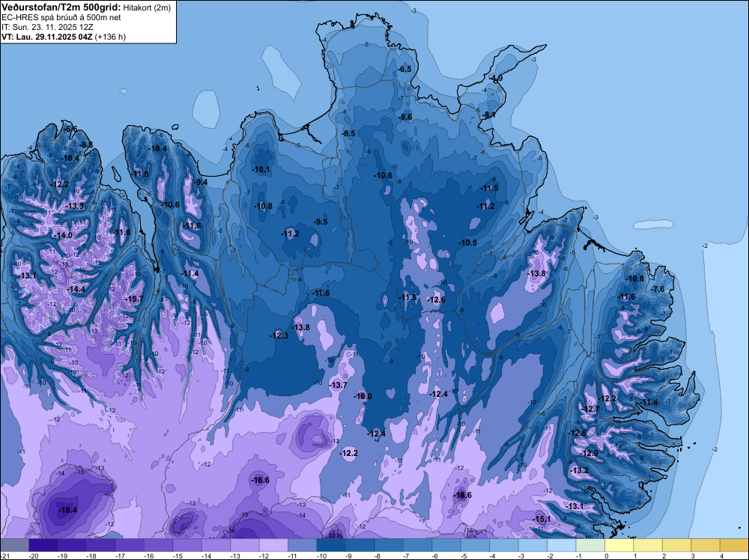This screenshot has width=749, height=560.
Task: Select the -9.4 temperature label
Action: tap(200, 182)
